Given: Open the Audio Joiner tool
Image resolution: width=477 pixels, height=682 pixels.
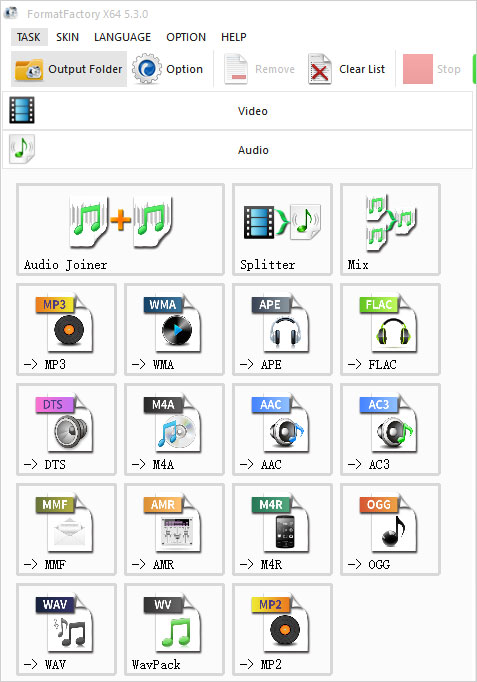Looking at the screenshot, I should pos(120,229).
